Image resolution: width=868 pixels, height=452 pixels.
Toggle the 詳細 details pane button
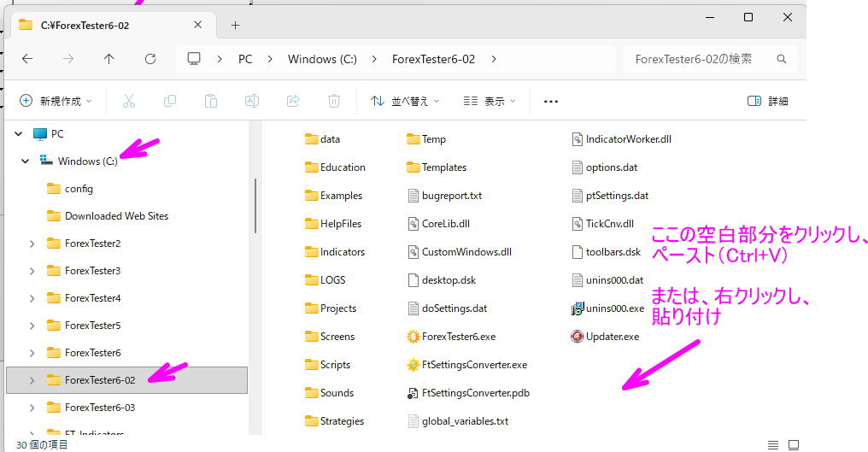[768, 101]
